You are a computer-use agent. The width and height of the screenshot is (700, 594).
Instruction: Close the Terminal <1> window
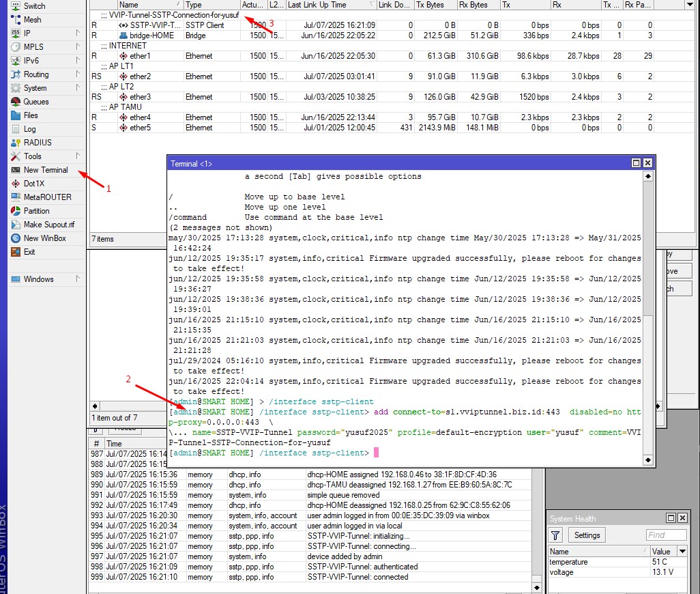[x=647, y=163]
